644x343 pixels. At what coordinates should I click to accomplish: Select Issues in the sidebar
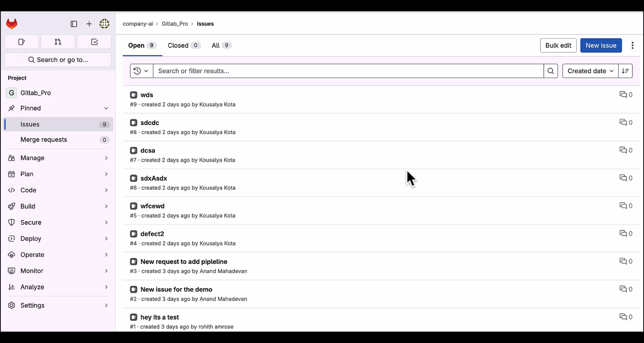coord(58,124)
